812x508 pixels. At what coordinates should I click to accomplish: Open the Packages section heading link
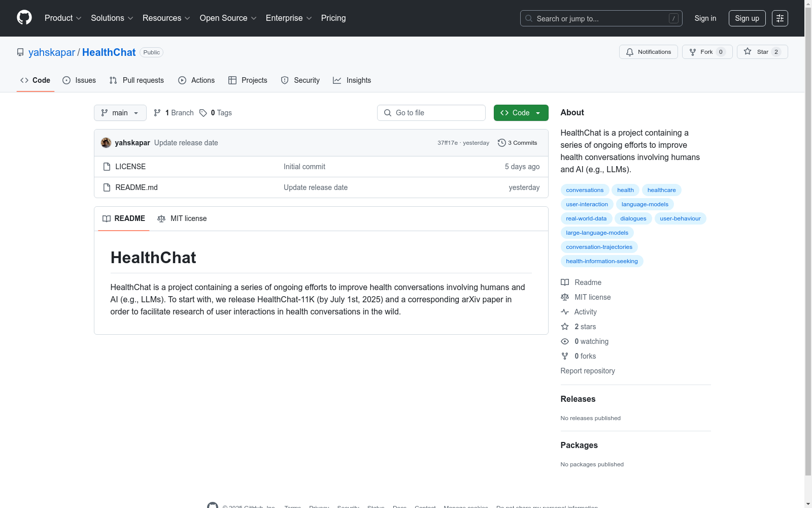(x=579, y=446)
